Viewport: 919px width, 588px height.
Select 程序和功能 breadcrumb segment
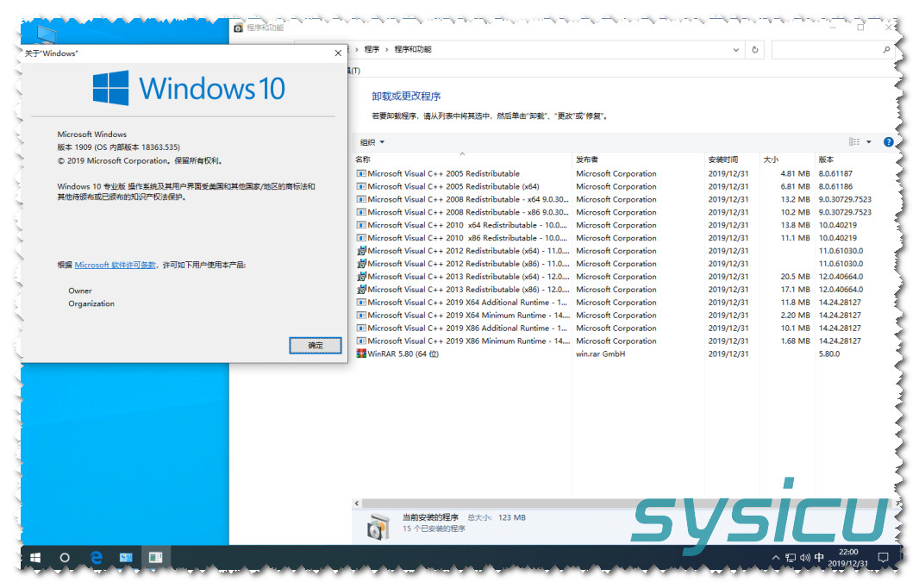pos(413,49)
